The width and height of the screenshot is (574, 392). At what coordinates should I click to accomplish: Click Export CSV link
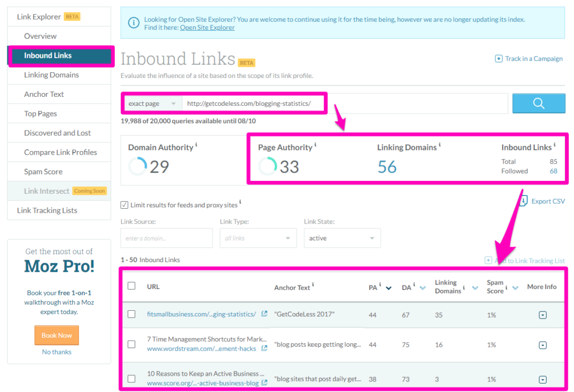click(x=548, y=201)
